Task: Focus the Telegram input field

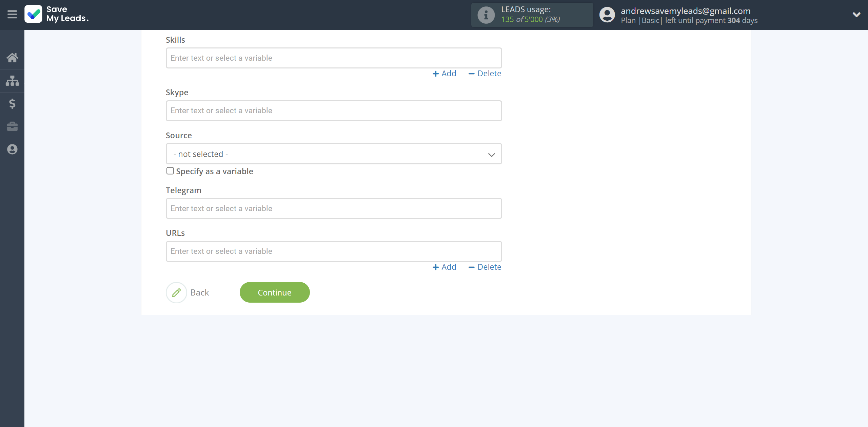Action: [334, 208]
